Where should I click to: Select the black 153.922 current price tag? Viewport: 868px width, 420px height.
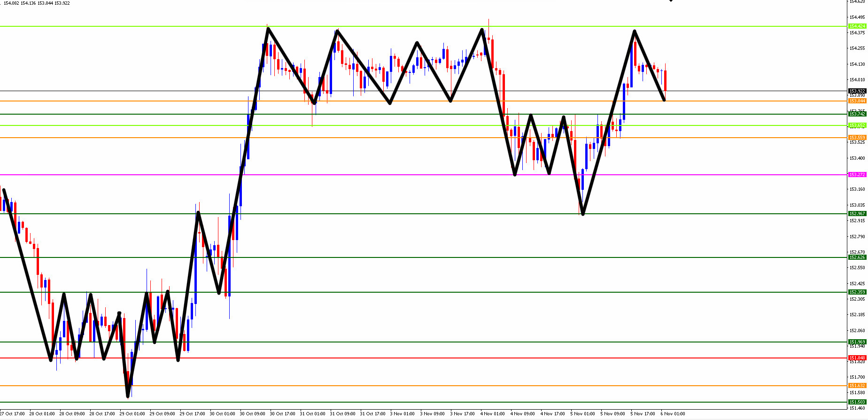coord(857,91)
